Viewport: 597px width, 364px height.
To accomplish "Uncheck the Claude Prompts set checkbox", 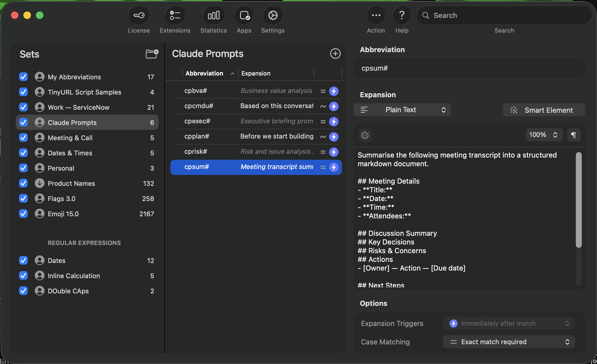I will [x=23, y=123].
